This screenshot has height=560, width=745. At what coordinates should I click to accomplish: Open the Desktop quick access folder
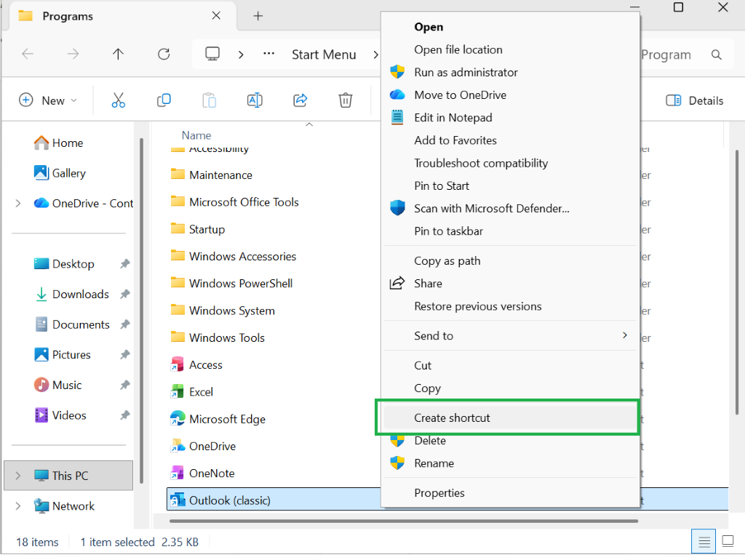click(64, 263)
